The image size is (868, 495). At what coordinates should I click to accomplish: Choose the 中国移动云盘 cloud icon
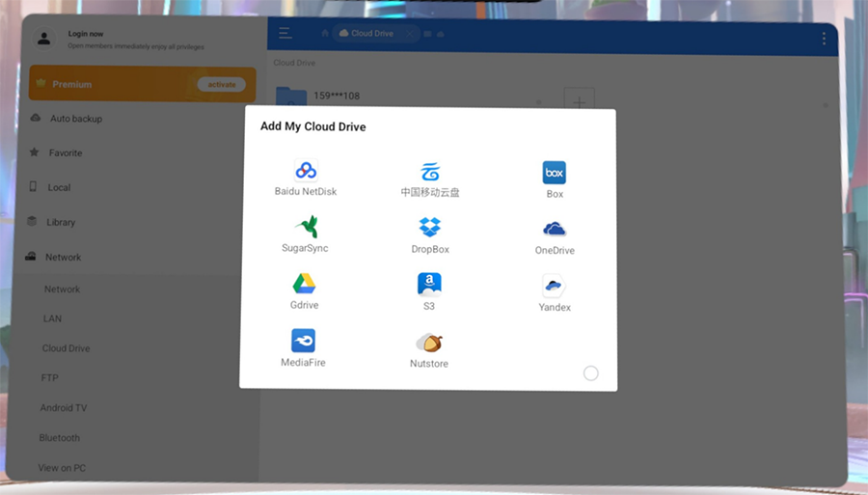(x=429, y=172)
